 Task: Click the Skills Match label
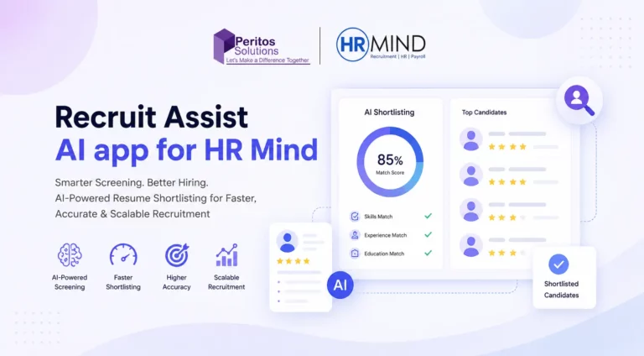coord(378,217)
